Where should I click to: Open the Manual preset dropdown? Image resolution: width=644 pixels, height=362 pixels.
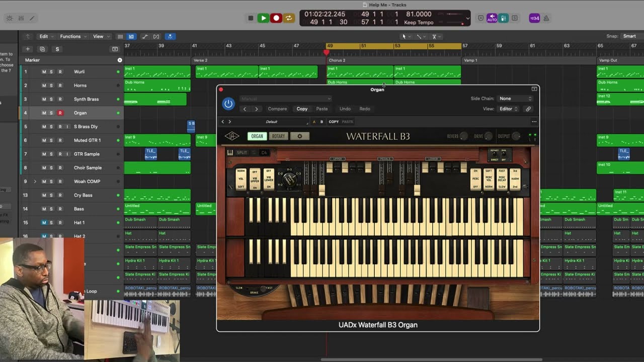(x=285, y=99)
